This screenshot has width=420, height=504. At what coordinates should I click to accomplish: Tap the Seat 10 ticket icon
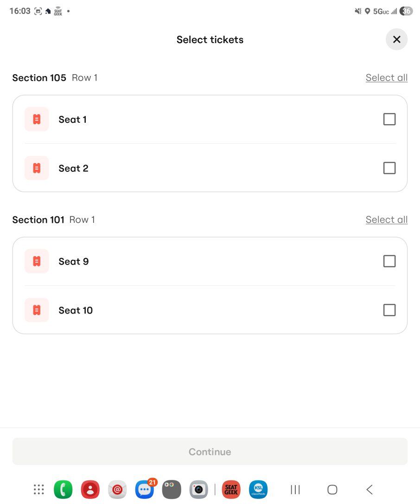click(37, 310)
